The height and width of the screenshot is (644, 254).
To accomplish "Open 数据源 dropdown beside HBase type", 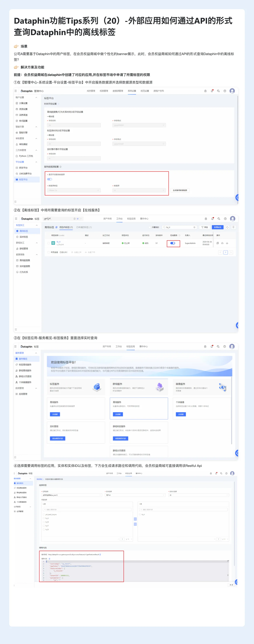I will [x=139, y=190].
